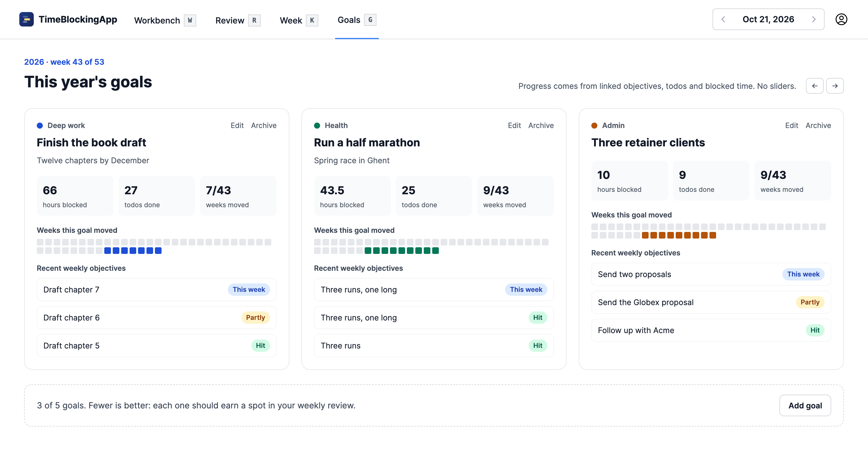Click the 9 todos done stat tile

click(x=711, y=180)
